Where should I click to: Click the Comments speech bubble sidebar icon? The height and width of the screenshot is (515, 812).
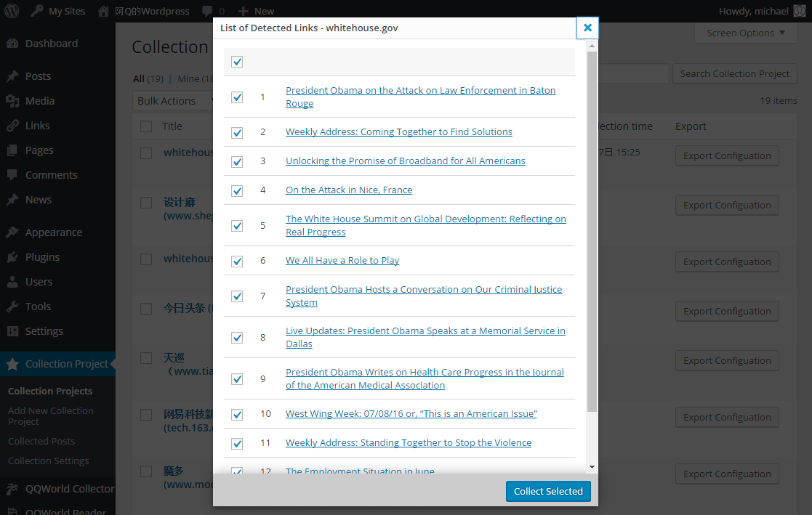pos(12,175)
